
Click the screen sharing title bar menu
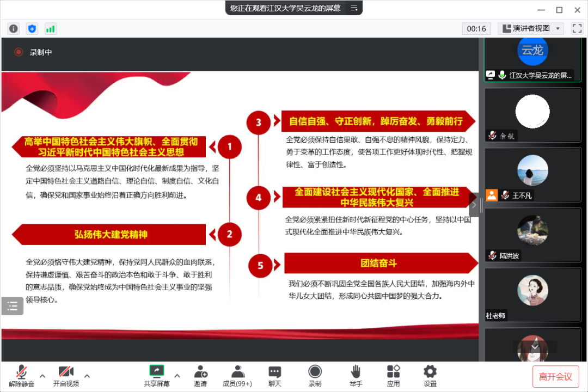click(x=353, y=8)
